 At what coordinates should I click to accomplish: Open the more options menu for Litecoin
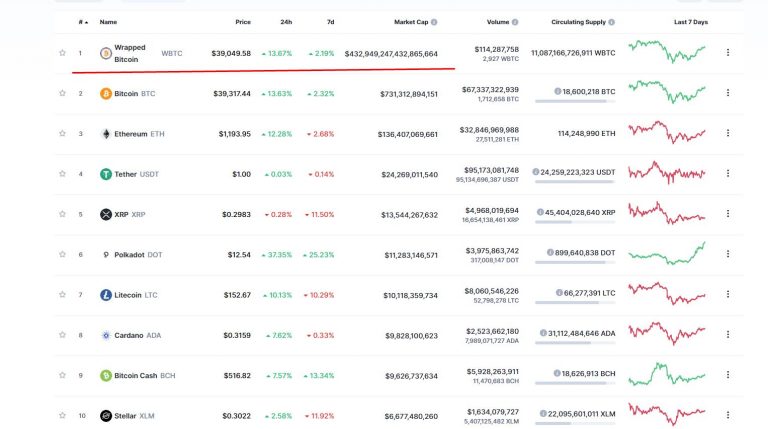[728, 294]
